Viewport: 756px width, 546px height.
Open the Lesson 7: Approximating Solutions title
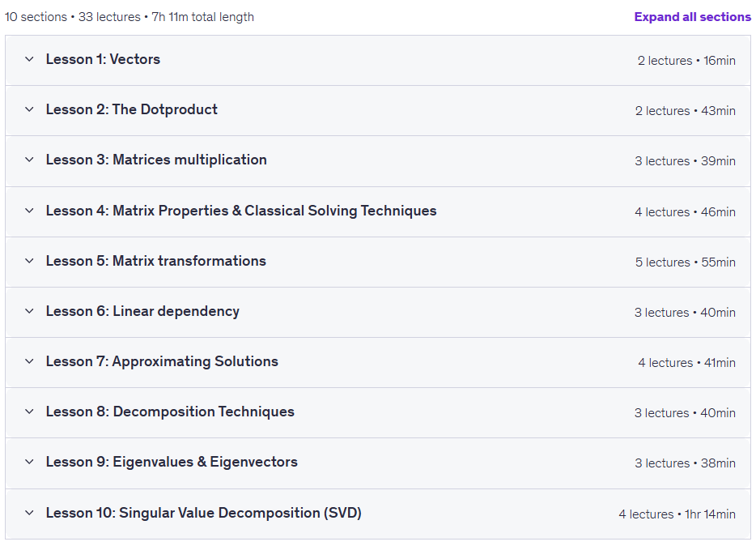pos(162,361)
